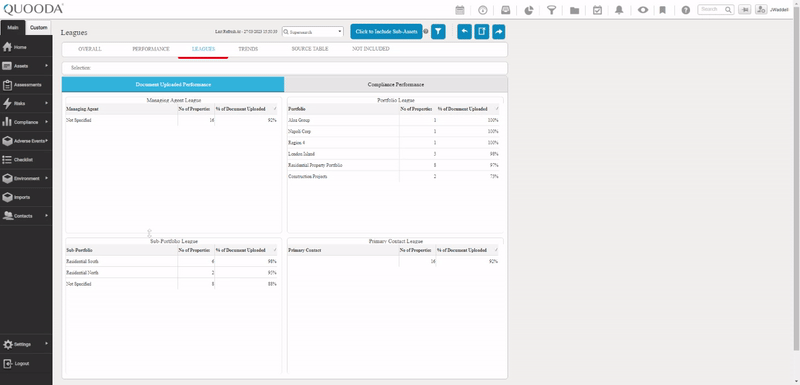Click the dashboard gauge icon
The height and width of the screenshot is (385, 800).
pyautogui.click(x=483, y=10)
